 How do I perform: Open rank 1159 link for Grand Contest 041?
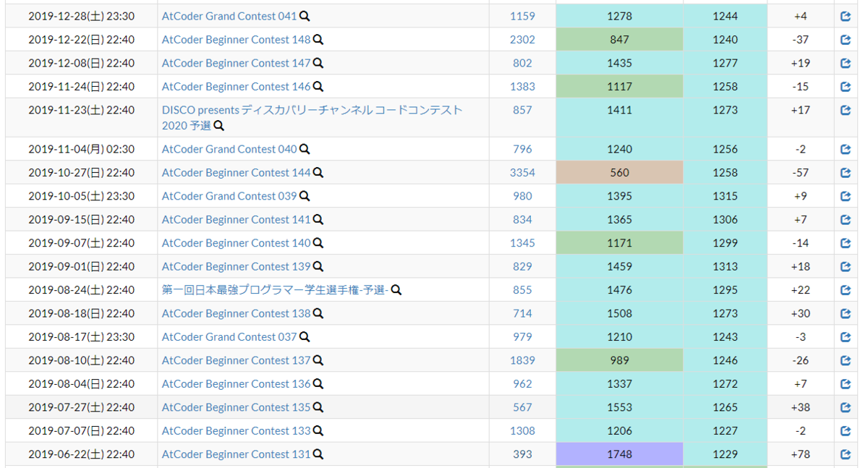pos(522,16)
